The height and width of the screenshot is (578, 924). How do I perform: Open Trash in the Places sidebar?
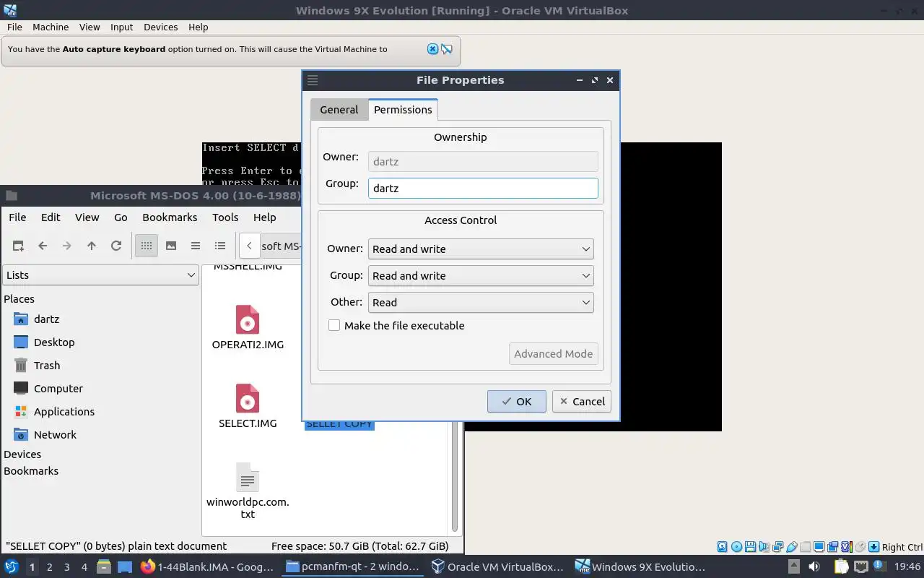coord(46,366)
